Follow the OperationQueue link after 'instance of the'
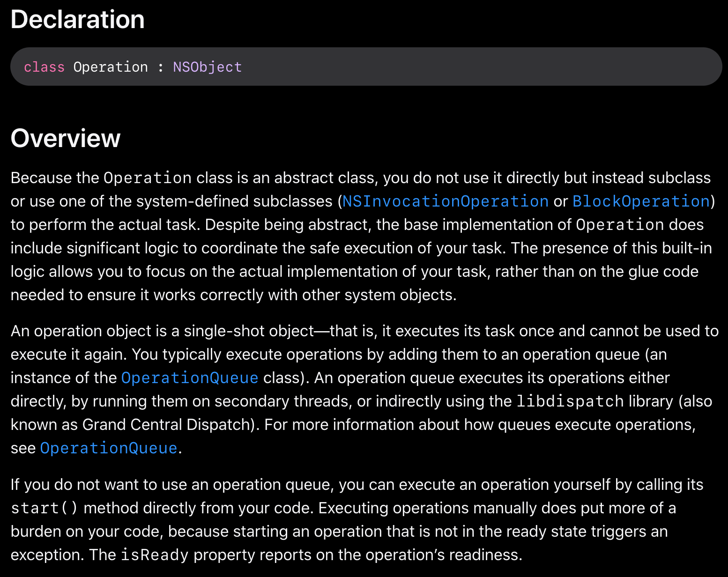This screenshot has width=728, height=577. (x=190, y=378)
